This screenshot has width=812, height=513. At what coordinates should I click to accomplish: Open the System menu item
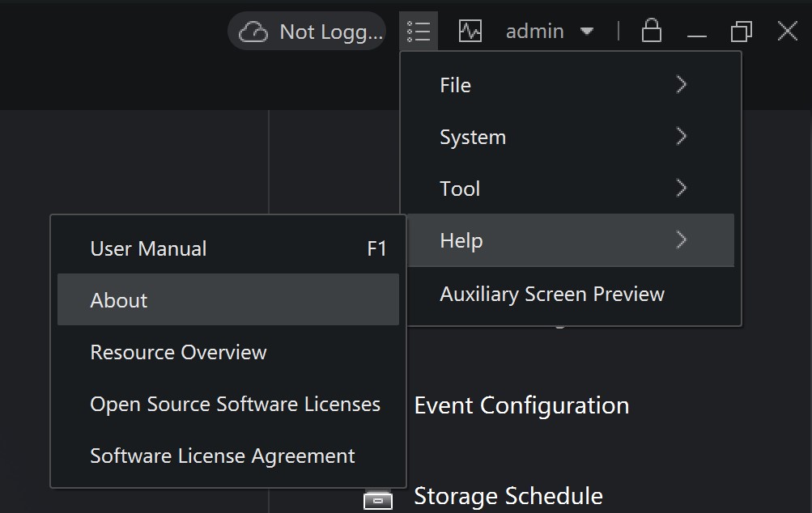pyautogui.click(x=473, y=137)
